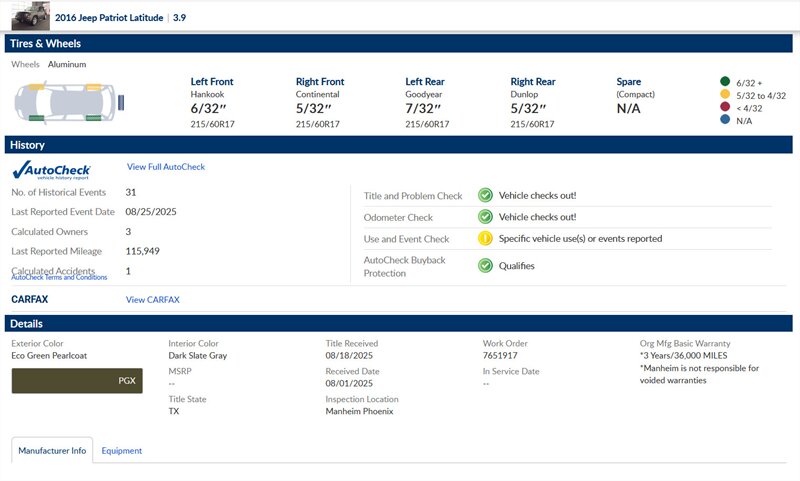Click the Jeep vehicle thumbnail photo

29,16
